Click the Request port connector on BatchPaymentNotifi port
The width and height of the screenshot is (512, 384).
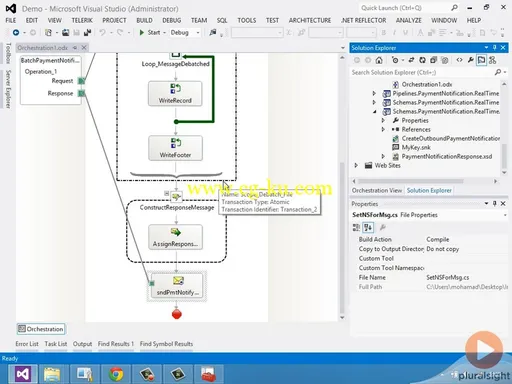coord(81,81)
